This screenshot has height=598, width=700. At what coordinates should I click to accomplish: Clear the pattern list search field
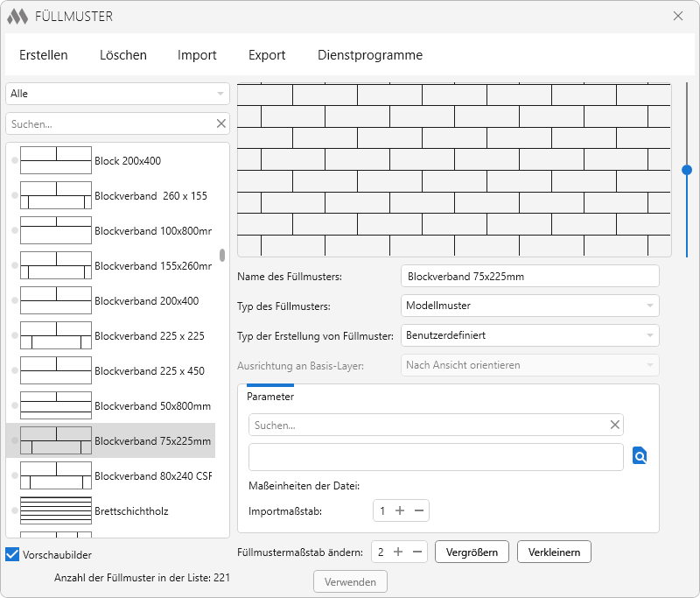(221, 124)
